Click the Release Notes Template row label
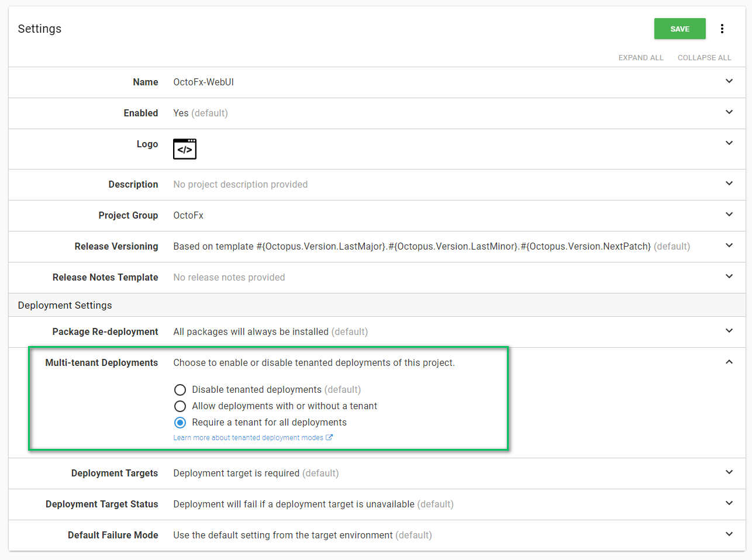Viewport: 752px width, 560px height. click(105, 278)
